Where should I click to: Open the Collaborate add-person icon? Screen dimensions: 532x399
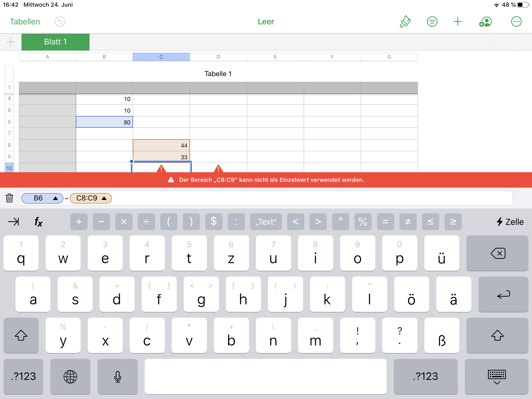485,22
